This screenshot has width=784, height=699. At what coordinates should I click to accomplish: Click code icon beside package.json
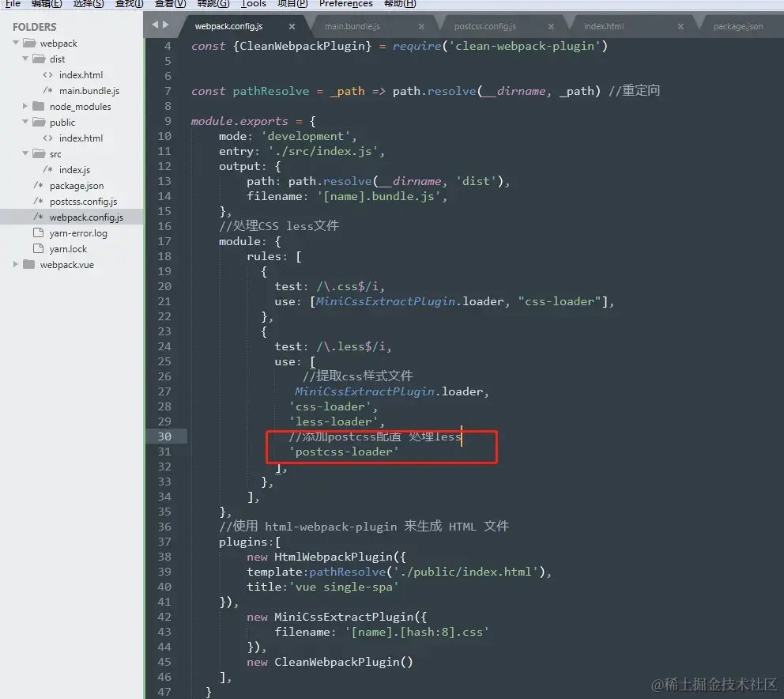pos(39,185)
